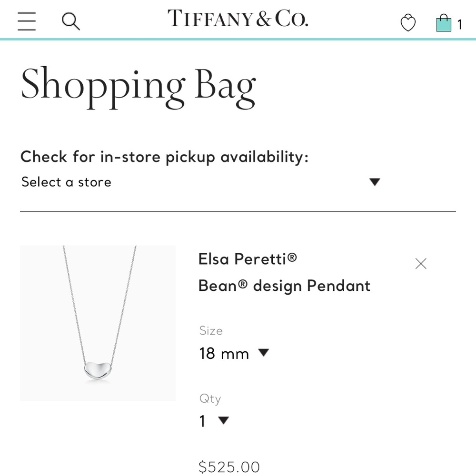View the shopping bag icon in header
The height and width of the screenshot is (476, 476).
tap(444, 22)
